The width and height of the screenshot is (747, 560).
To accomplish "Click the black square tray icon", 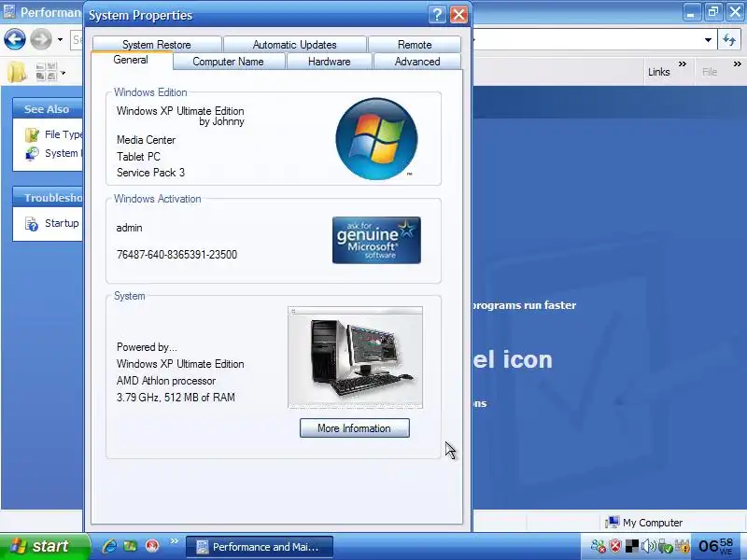I will [x=632, y=546].
